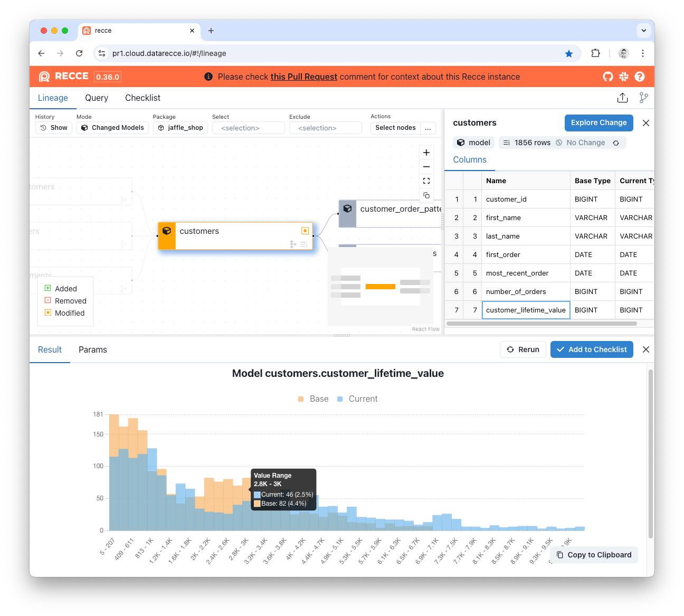The image size is (684, 616).
Task: Open the jaffle_shop package dropdown
Action: pyautogui.click(x=180, y=128)
